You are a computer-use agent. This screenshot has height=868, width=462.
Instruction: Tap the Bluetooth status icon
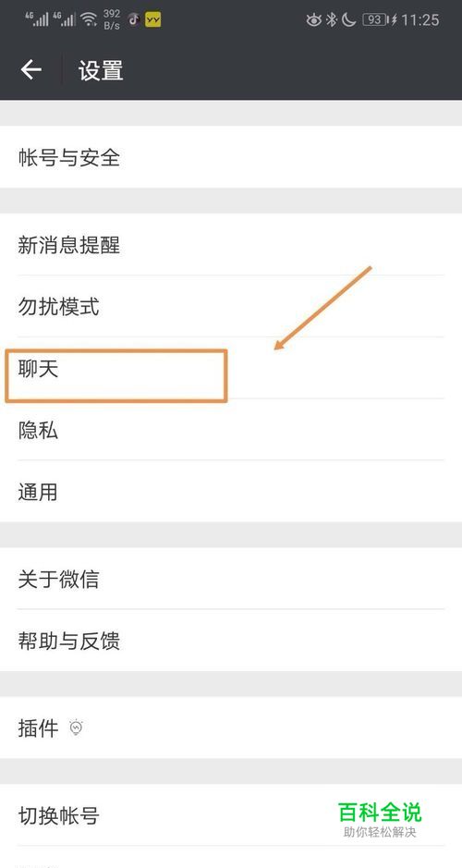tap(331, 20)
